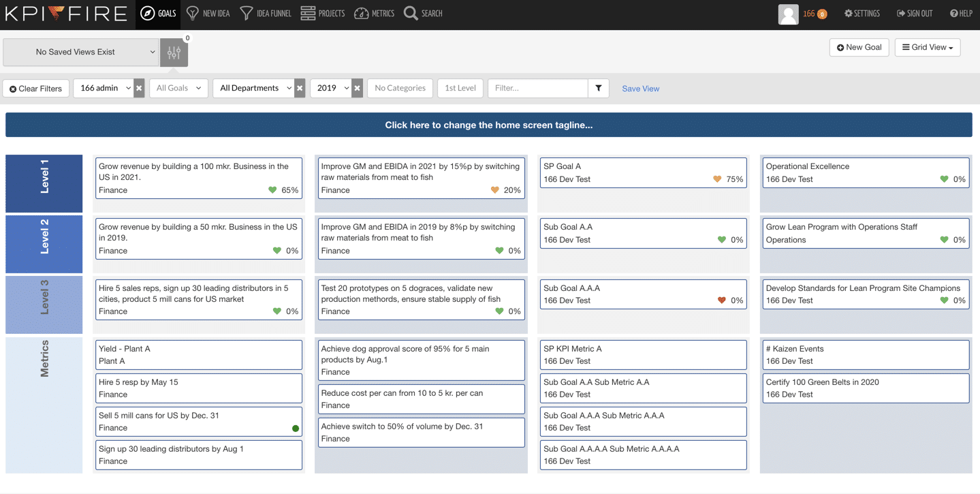
Task: Open the Idea Funnel icon in navbar
Action: [247, 14]
